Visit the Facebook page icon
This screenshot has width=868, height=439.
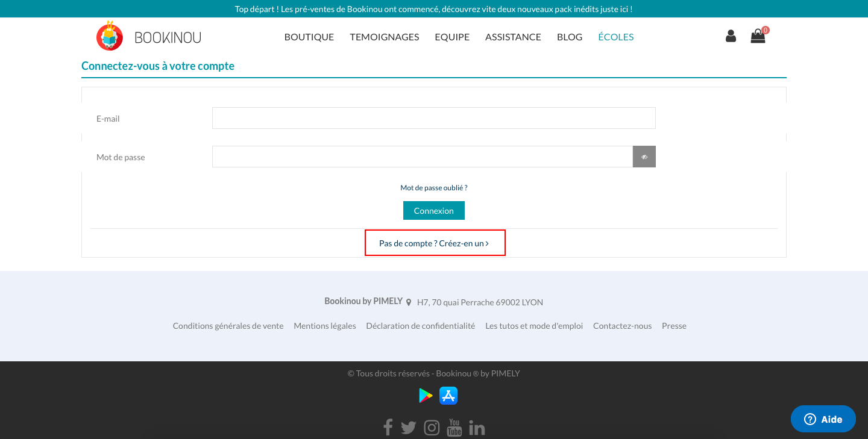(x=388, y=427)
